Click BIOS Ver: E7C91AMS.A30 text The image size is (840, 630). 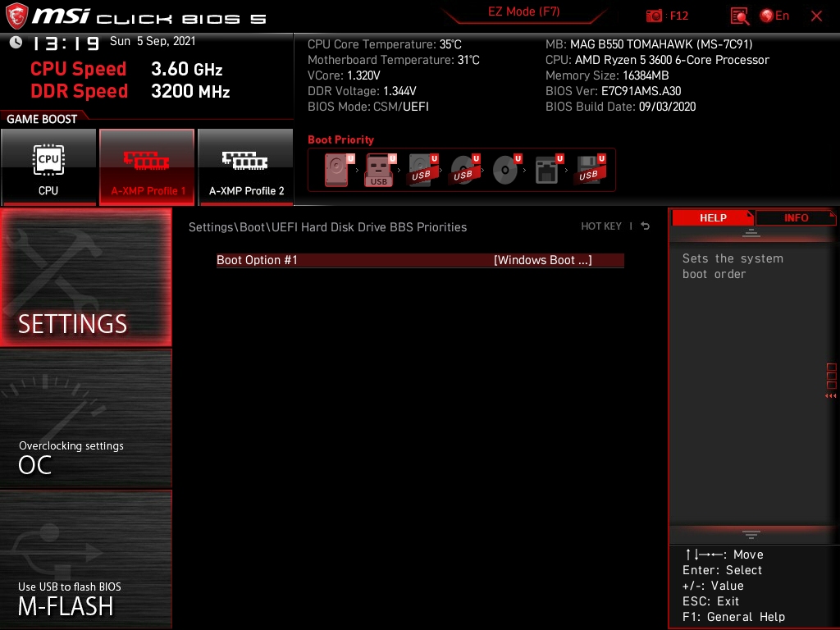[x=613, y=91]
